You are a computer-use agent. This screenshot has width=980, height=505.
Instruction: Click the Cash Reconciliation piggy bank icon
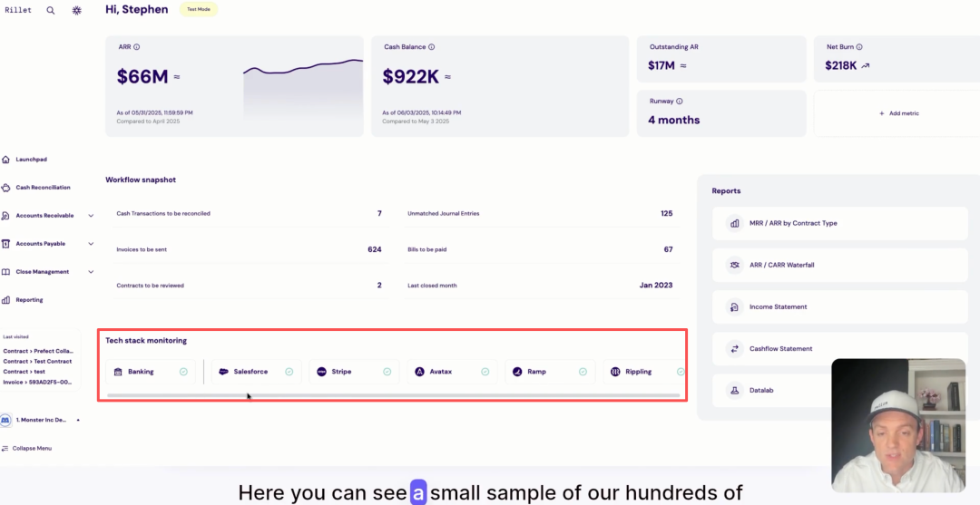click(6, 188)
